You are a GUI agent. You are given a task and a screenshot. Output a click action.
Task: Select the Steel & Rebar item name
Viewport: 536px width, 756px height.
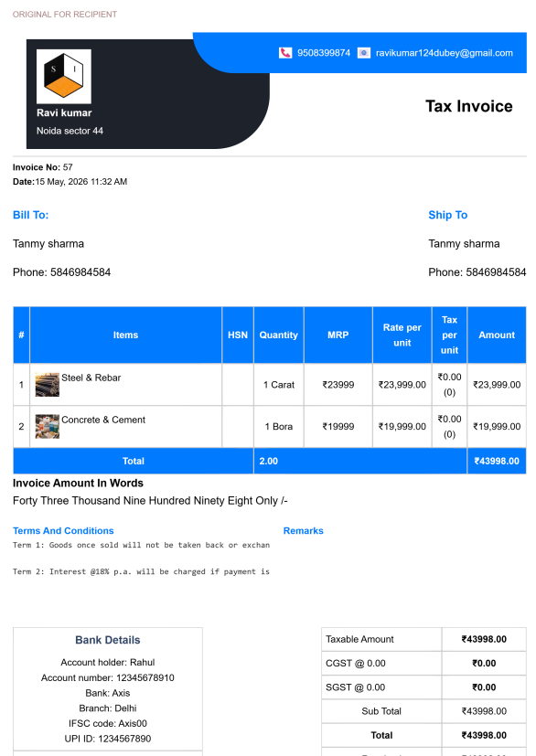91,378
